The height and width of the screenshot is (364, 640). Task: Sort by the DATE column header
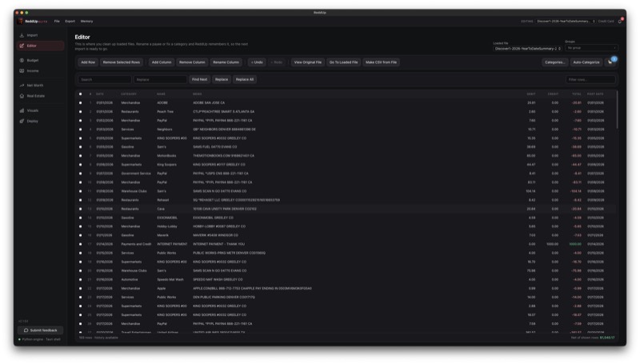(x=100, y=94)
